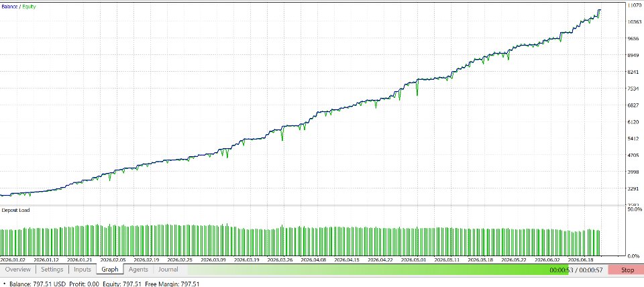Screen dimensions: 644x287
Task: Click the Balance / Equity chart legend
Action: (19, 7)
